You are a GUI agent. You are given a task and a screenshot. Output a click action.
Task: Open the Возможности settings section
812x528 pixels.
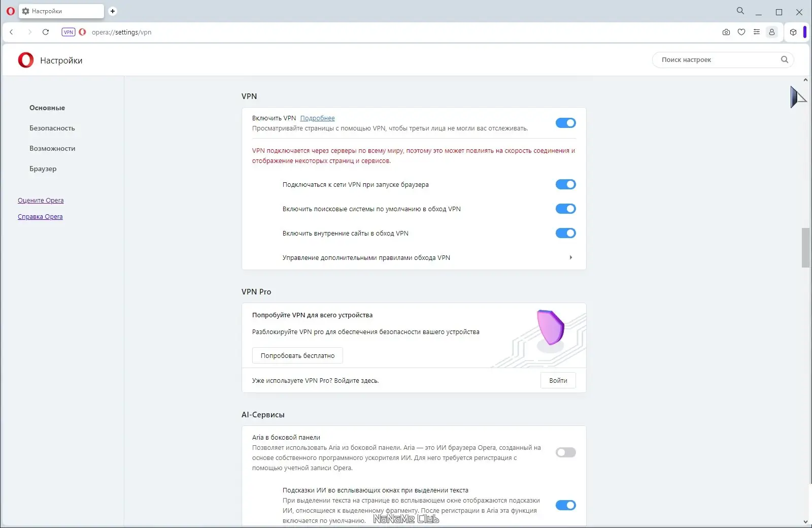click(52, 148)
